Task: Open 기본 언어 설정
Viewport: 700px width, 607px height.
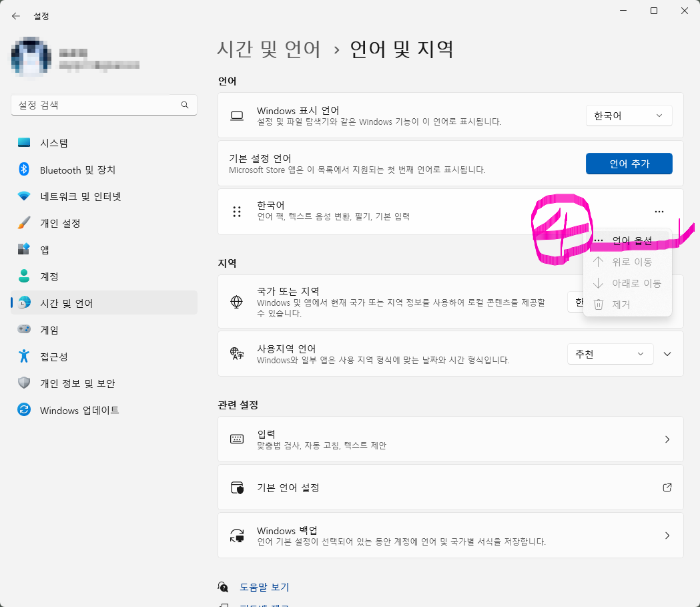Action: point(450,487)
